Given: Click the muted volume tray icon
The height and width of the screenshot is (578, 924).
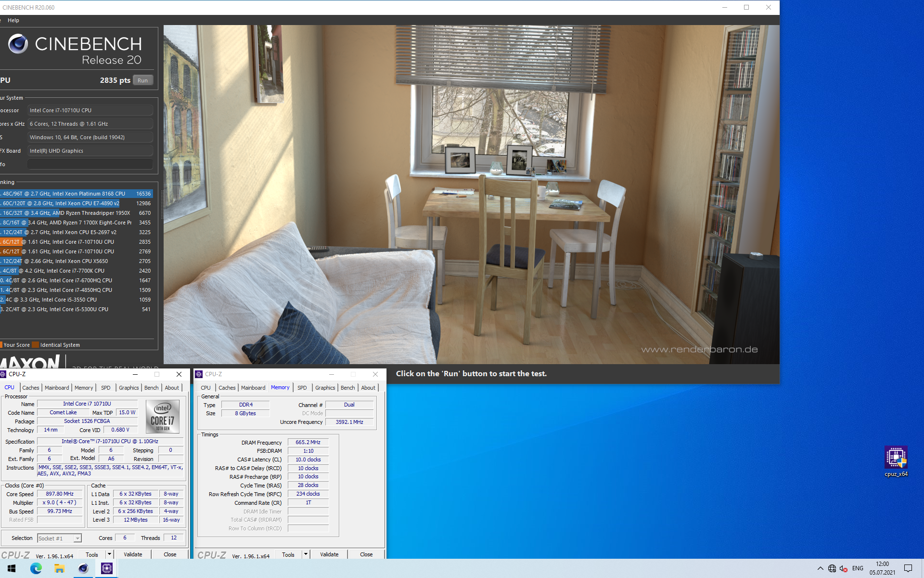Looking at the screenshot, I should coord(844,568).
